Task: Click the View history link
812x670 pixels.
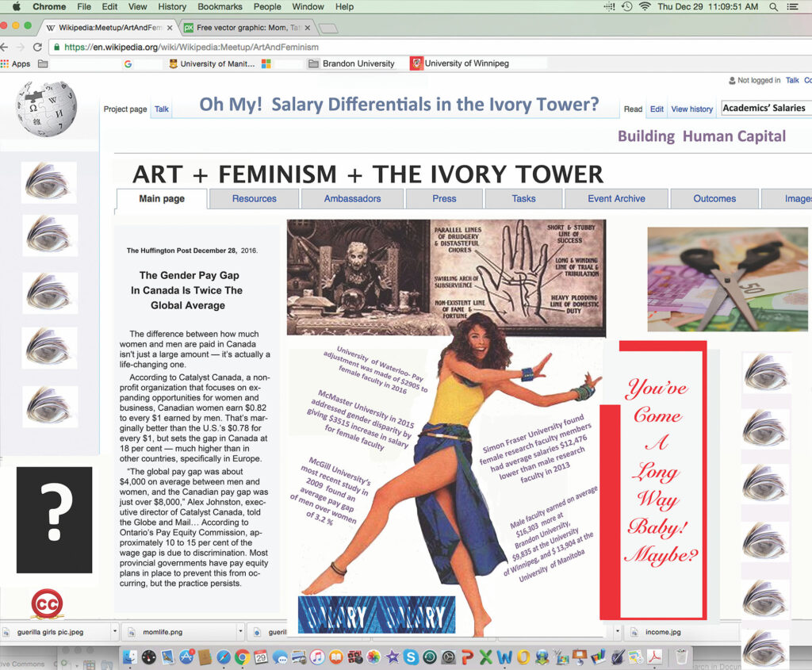Action: [691, 109]
